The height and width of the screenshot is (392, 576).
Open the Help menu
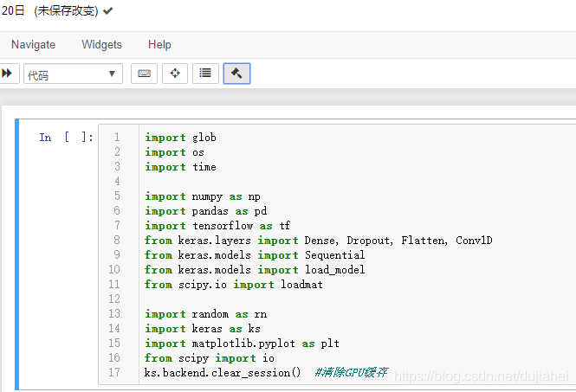(159, 44)
